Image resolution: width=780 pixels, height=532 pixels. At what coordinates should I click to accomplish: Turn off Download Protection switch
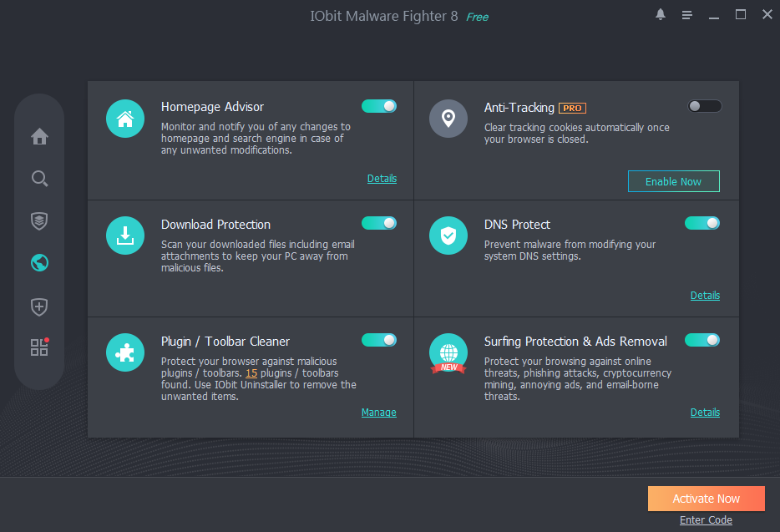coord(378,223)
